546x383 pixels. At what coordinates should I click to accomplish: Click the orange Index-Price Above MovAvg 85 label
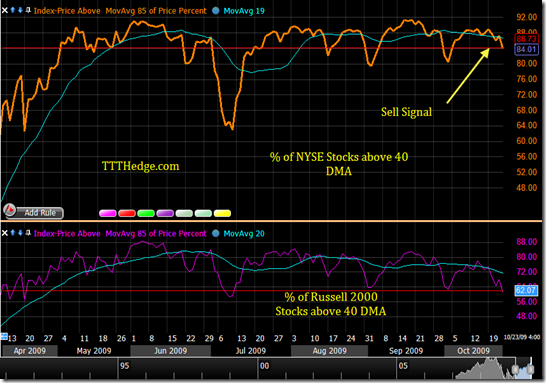pyautogui.click(x=120, y=11)
